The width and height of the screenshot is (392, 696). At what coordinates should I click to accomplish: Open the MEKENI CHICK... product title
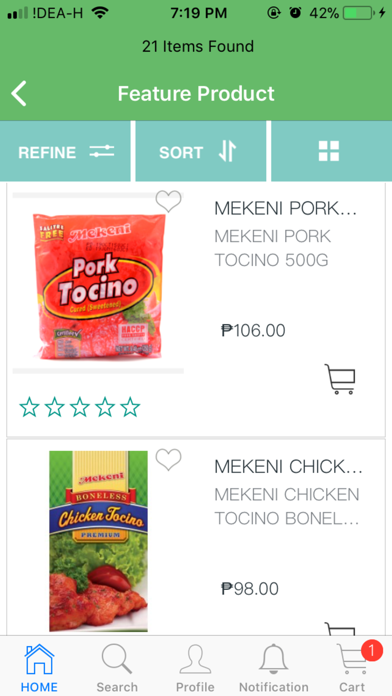[289, 467]
